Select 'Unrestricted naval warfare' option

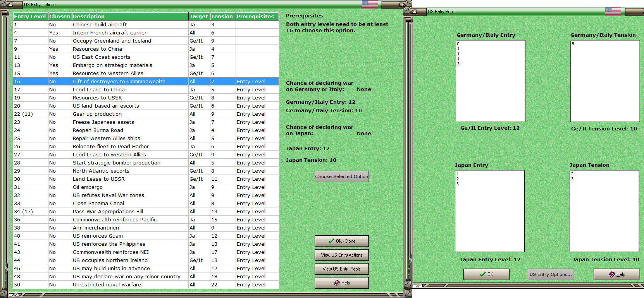coord(146,284)
